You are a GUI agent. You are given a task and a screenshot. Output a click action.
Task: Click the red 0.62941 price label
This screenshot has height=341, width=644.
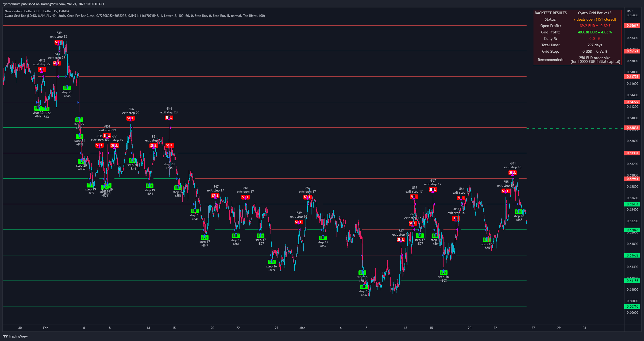632,179
